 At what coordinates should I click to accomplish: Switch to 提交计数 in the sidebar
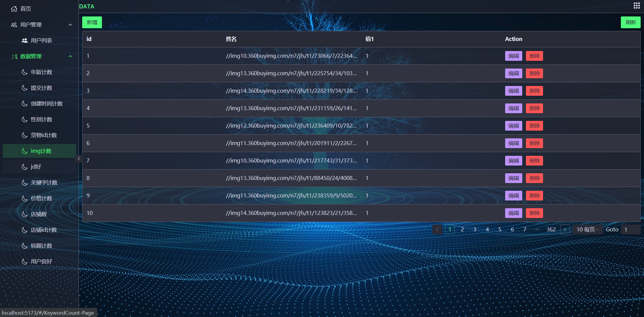click(41, 88)
